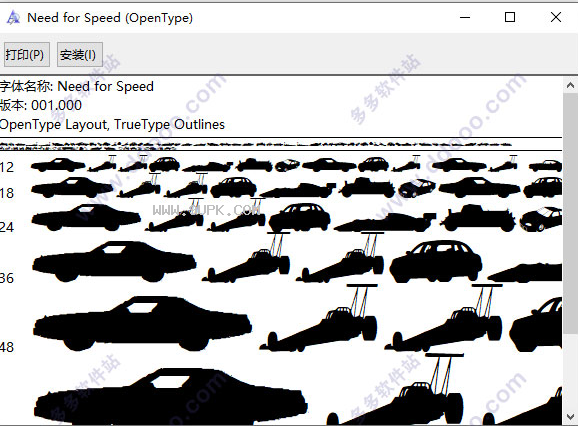The height and width of the screenshot is (426, 578).
Task: Click the first coupe glyph in row 24
Action: pos(86,217)
